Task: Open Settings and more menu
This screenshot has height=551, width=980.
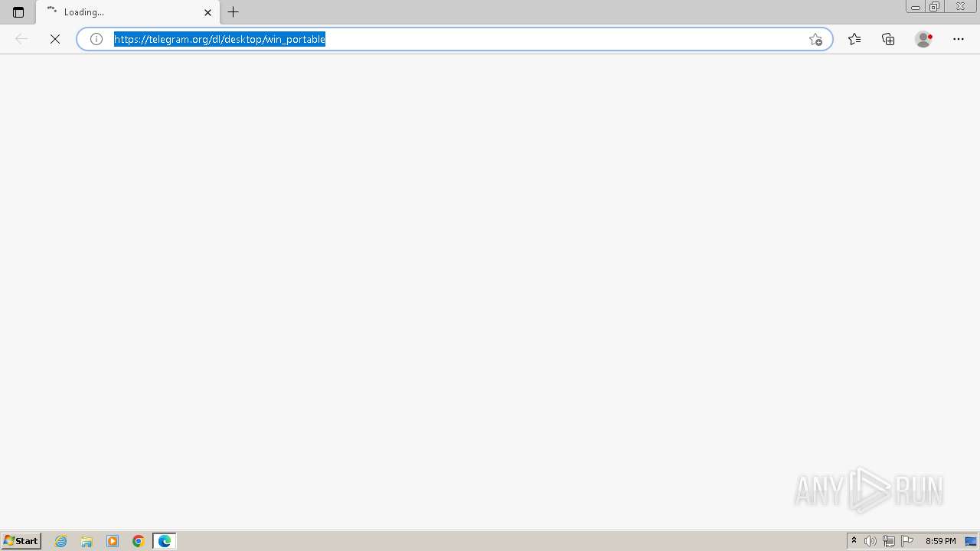Action: tap(959, 39)
